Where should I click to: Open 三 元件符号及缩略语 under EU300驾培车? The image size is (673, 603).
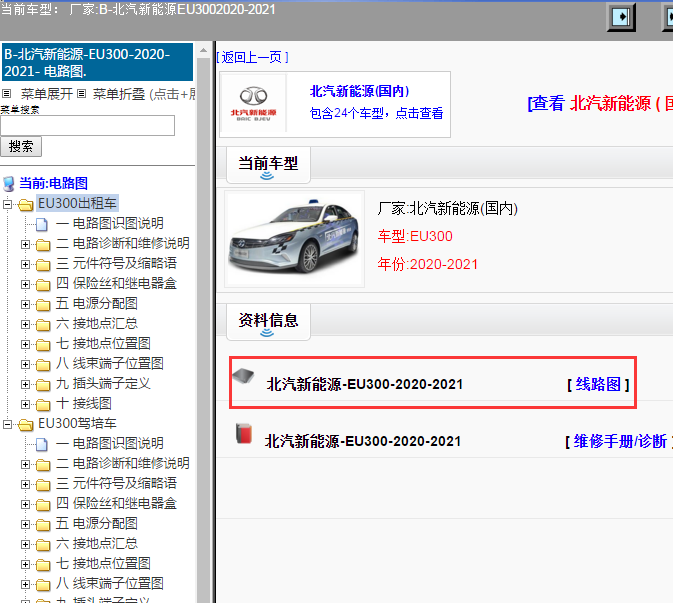116,483
